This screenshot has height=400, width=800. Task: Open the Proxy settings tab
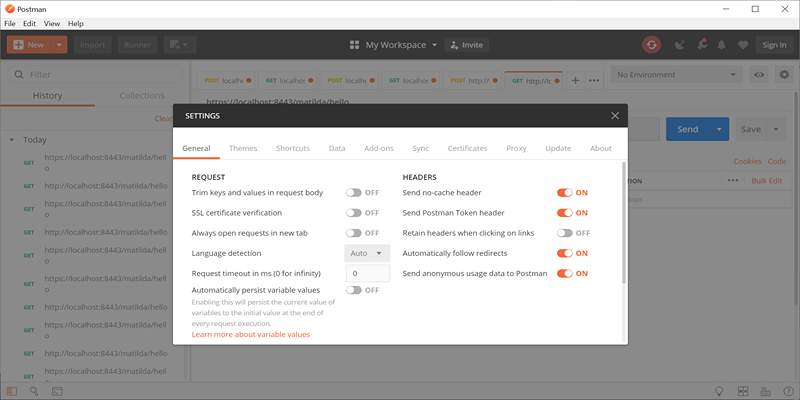(516, 148)
